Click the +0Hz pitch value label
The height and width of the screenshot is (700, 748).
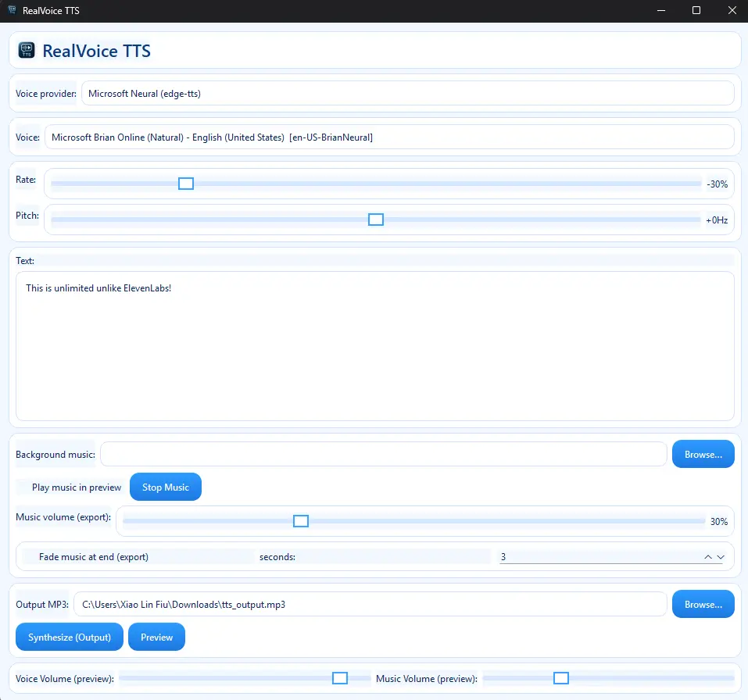coord(717,220)
